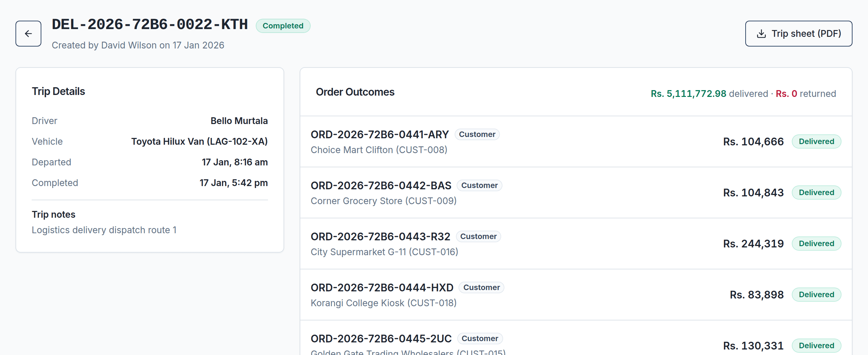This screenshot has width=868, height=355.
Task: Click amount Rs. 244,319
Action: click(753, 244)
